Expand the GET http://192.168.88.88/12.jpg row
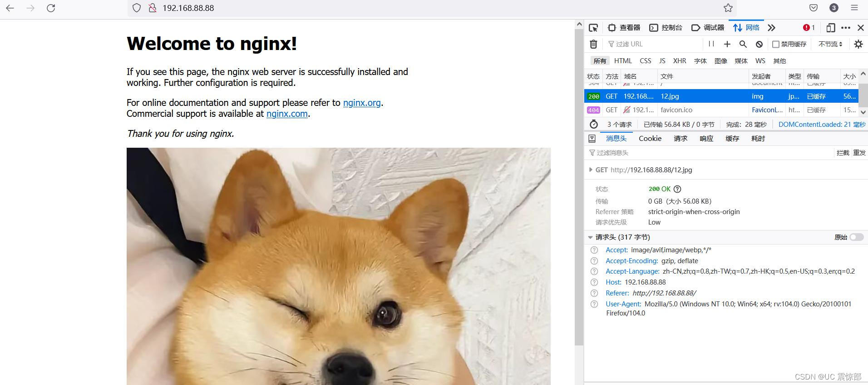This screenshot has height=385, width=868. (x=590, y=170)
